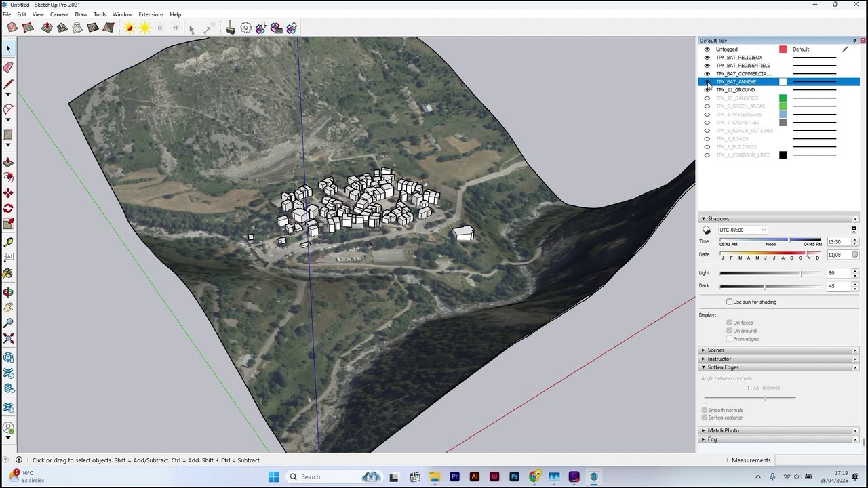The width and height of the screenshot is (868, 488).
Task: Choose the Zoom magnifier tool
Action: pyautogui.click(x=8, y=323)
